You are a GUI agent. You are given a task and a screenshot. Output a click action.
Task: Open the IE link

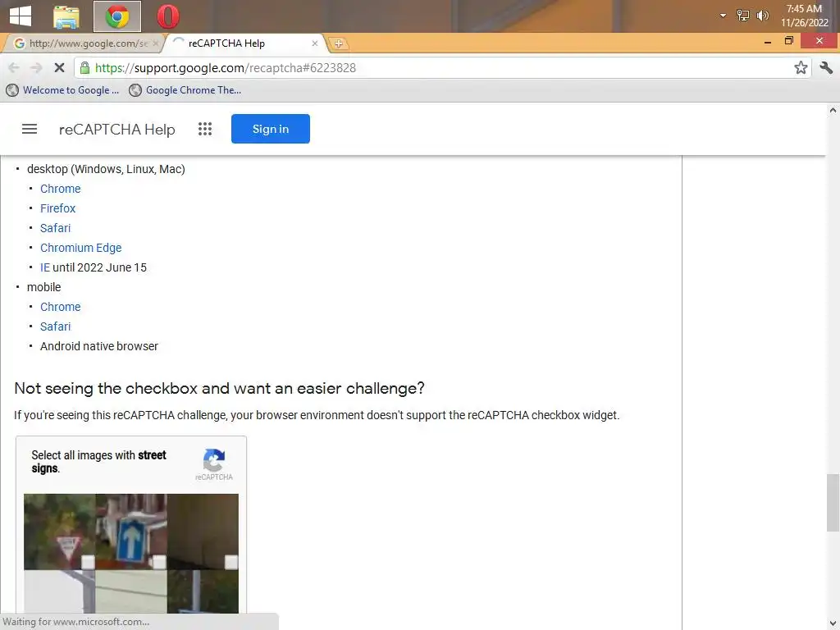(45, 267)
